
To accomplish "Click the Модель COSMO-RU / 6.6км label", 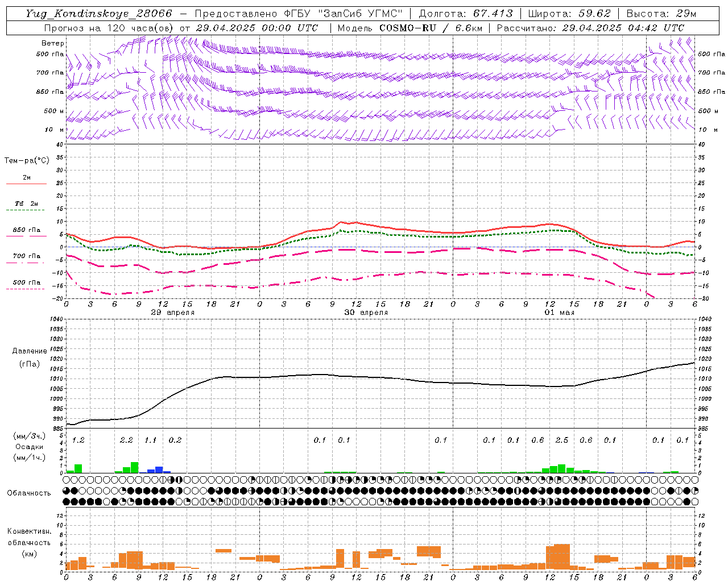I will 409,28.
